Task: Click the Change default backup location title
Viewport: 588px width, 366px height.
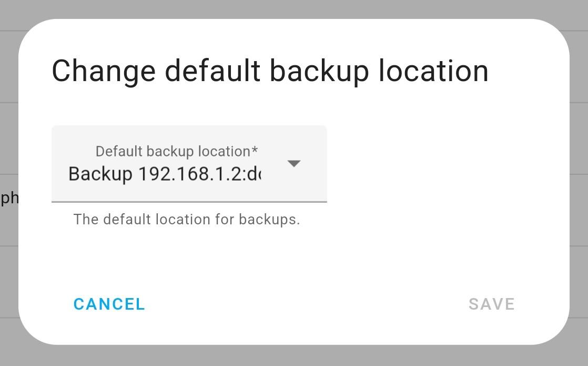Action: click(x=270, y=71)
